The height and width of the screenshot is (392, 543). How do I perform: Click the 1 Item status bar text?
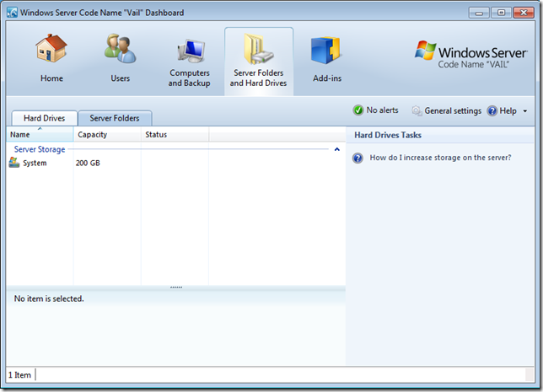[19, 375]
